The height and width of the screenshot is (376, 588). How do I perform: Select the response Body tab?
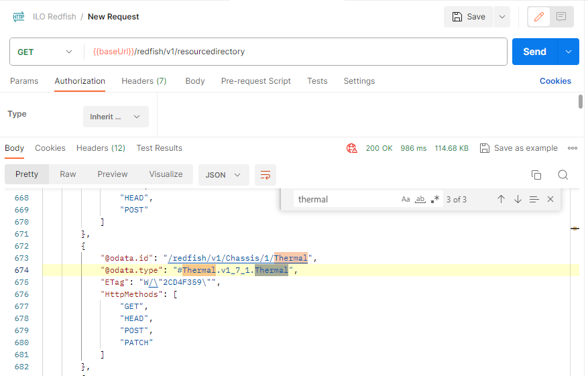click(14, 148)
